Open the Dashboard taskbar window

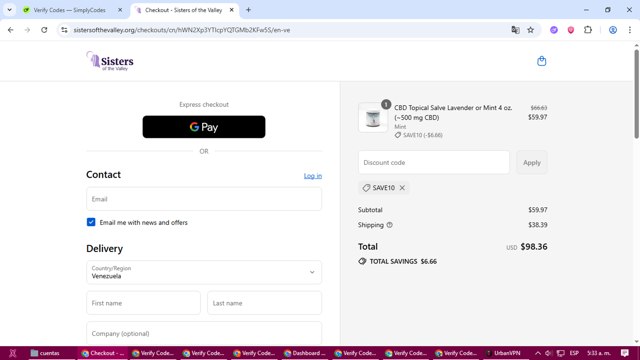point(306,353)
